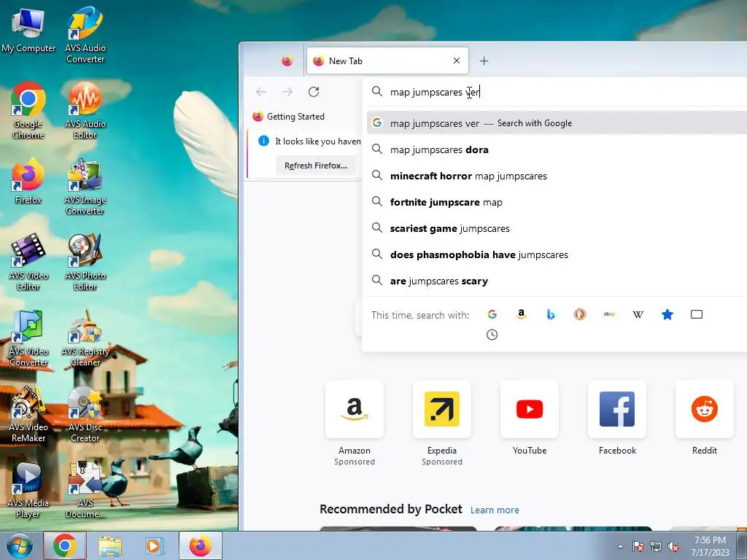
Task: Open AVS Video Converter desktop shortcut
Action: (x=28, y=338)
